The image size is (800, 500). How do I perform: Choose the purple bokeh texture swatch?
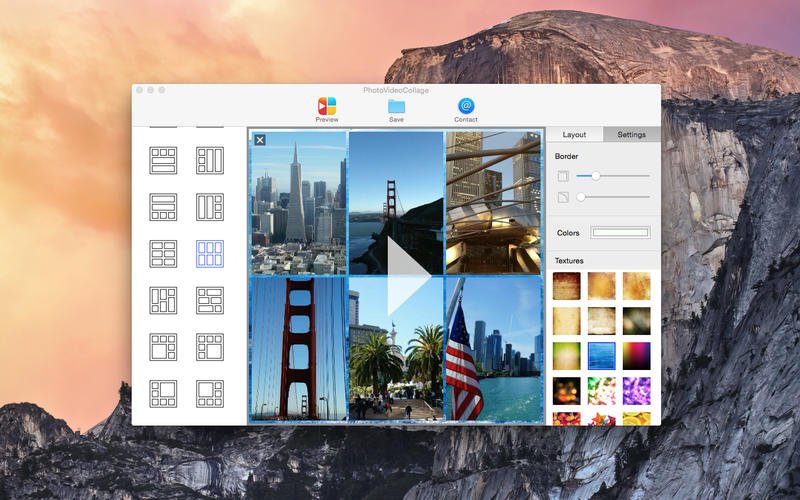tap(636, 390)
